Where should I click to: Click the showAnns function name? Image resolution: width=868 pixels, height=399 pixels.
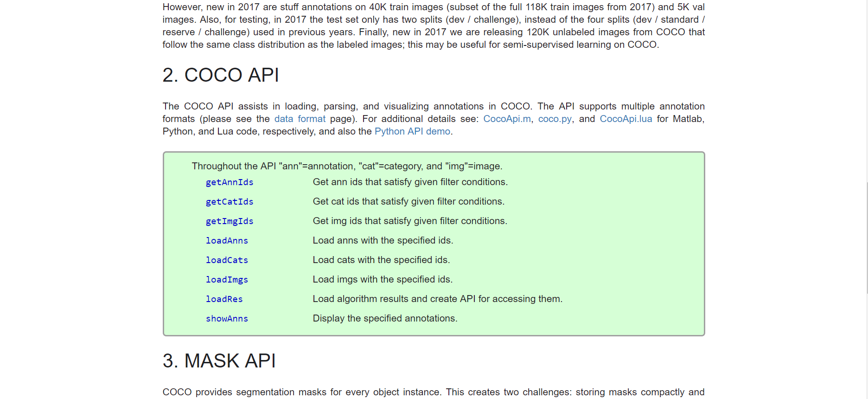[x=227, y=319]
